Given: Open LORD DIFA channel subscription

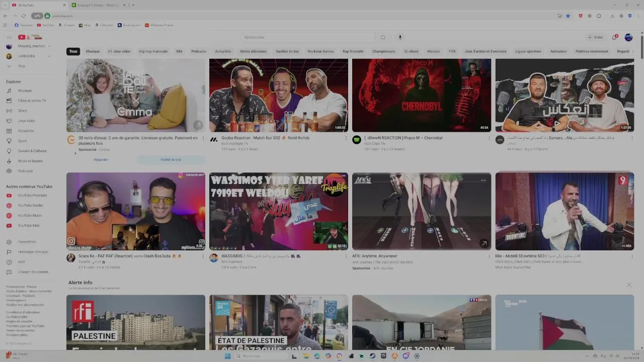Looking at the screenshot, I should click(28, 56).
